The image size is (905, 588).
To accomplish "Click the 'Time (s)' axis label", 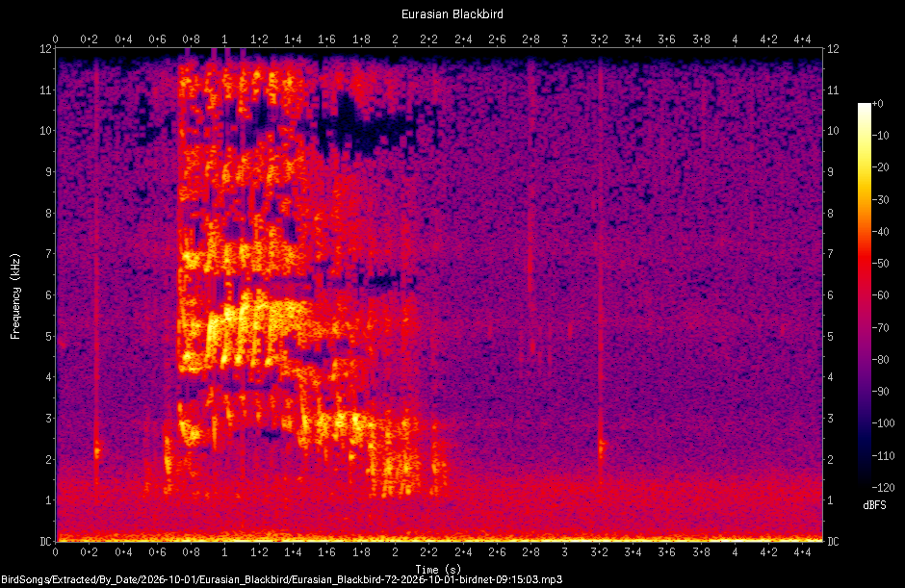I will [439, 569].
